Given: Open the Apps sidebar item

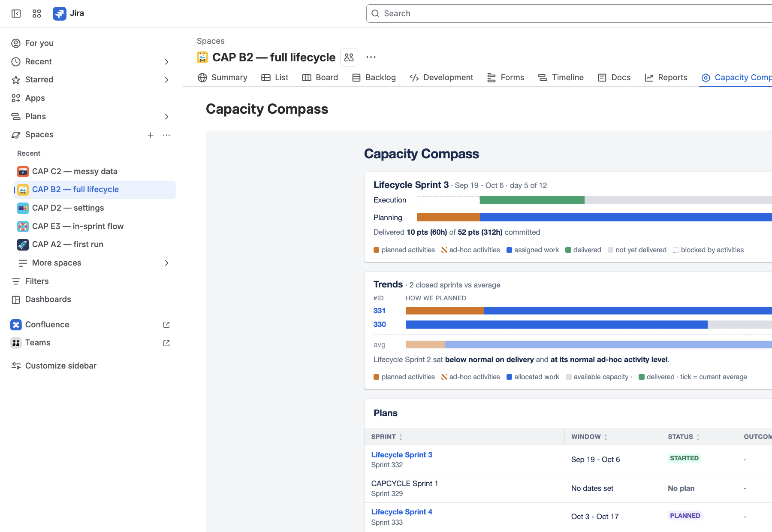Looking at the screenshot, I should point(35,98).
